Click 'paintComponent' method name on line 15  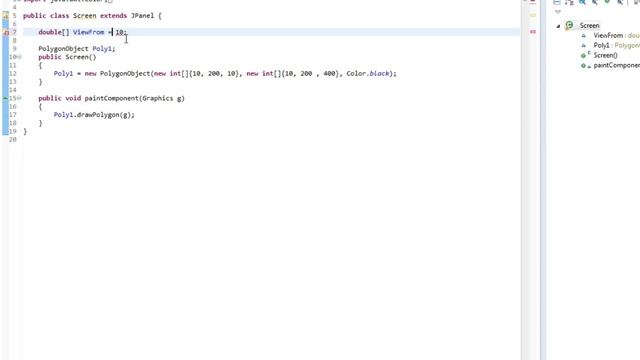[x=111, y=98]
